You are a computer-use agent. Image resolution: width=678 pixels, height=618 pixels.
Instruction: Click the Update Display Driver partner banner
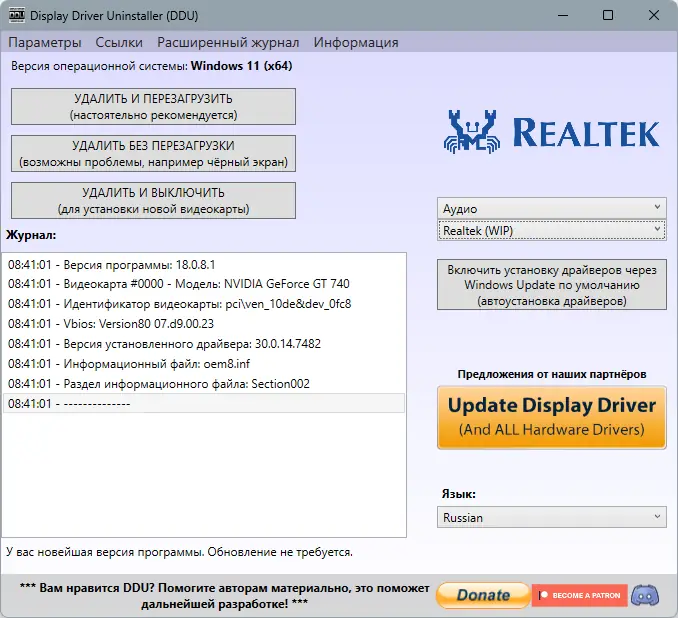tap(552, 417)
